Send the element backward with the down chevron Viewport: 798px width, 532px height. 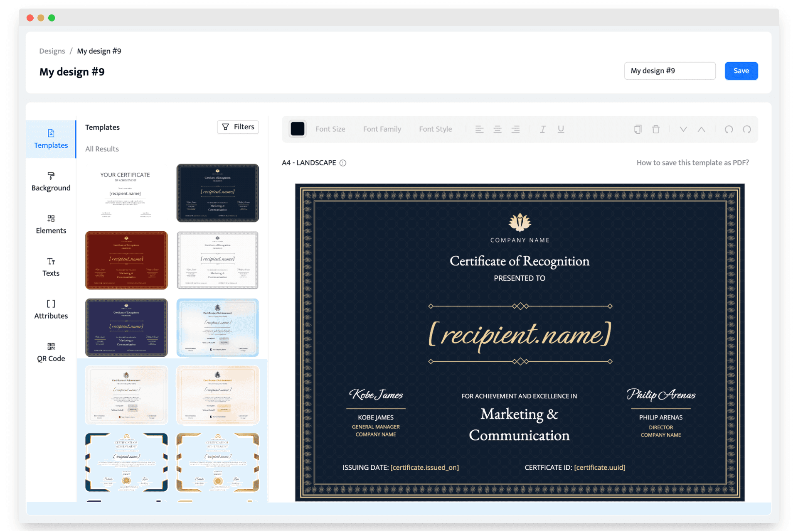pos(683,129)
